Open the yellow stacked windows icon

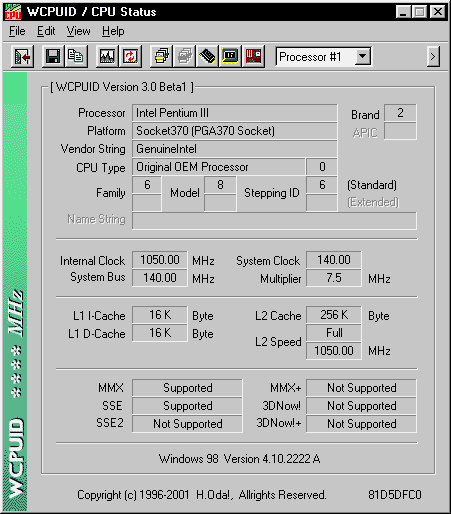point(161,56)
